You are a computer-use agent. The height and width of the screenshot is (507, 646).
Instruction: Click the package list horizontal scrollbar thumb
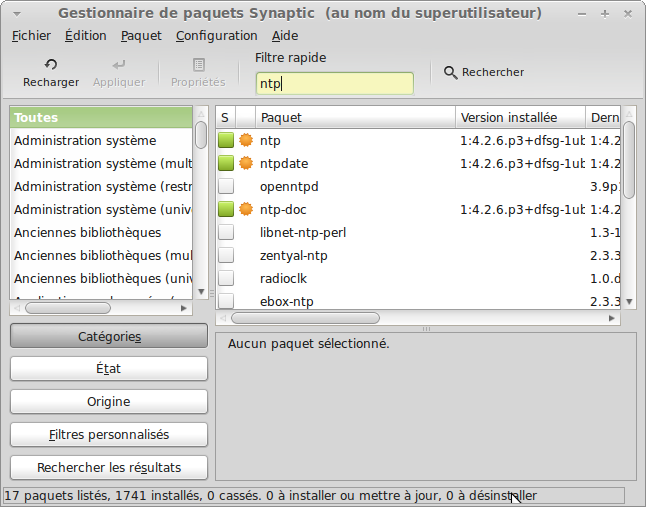[x=305, y=318]
